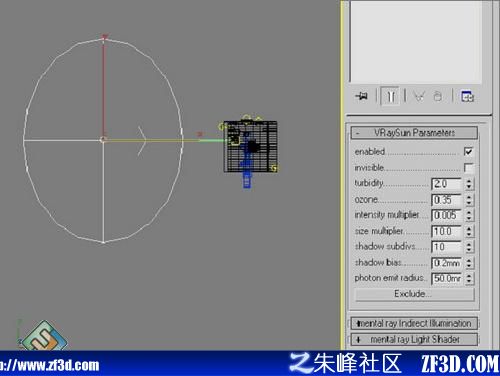500x376 pixels.
Task: Click the intensity multiplier value field
Action: coord(447,215)
